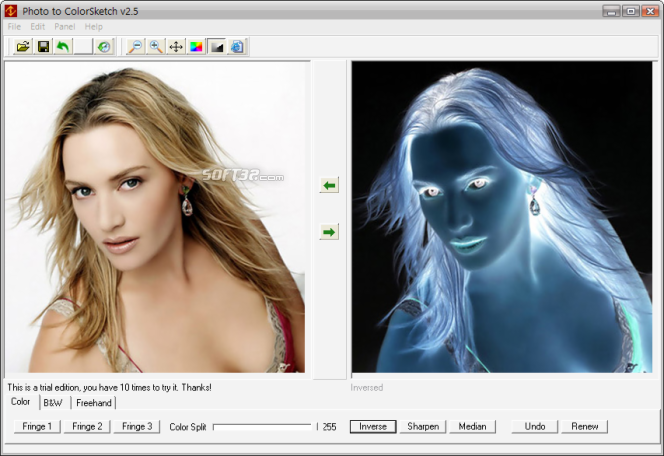The height and width of the screenshot is (456, 664).
Task: Select the four-arrow move tool
Action: 176,46
